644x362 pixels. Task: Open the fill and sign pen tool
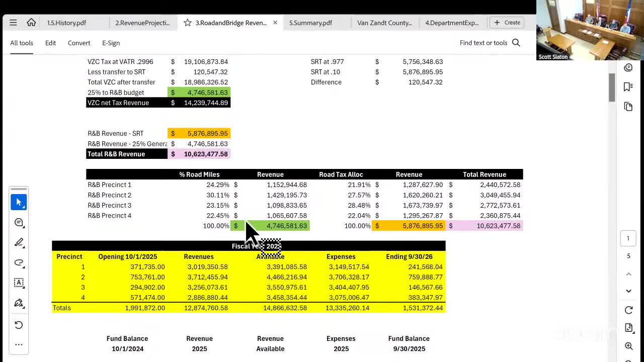[19, 303]
